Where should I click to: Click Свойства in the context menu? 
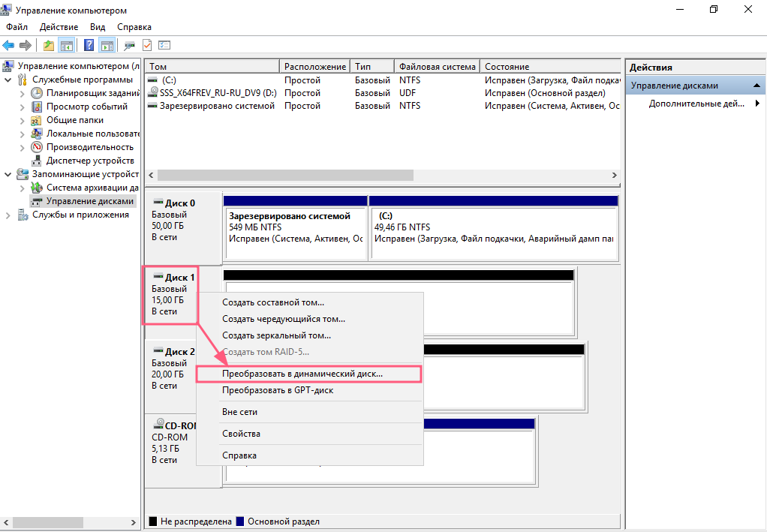pyautogui.click(x=241, y=434)
